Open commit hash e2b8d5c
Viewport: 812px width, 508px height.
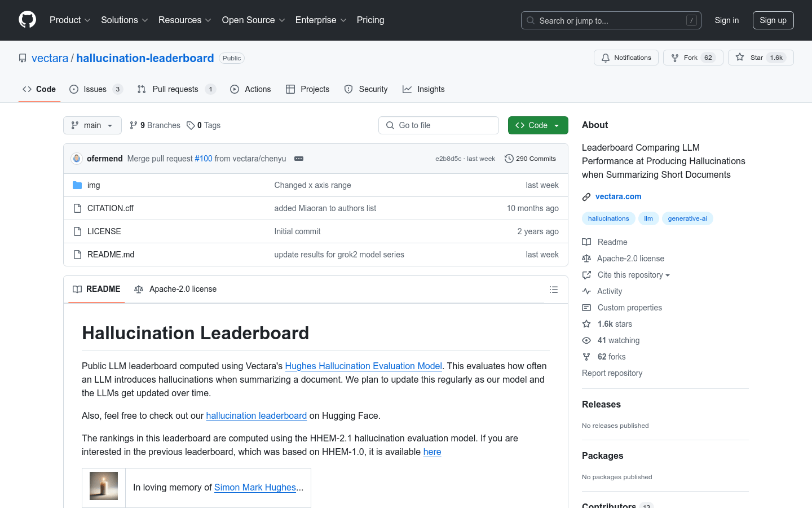(x=448, y=159)
